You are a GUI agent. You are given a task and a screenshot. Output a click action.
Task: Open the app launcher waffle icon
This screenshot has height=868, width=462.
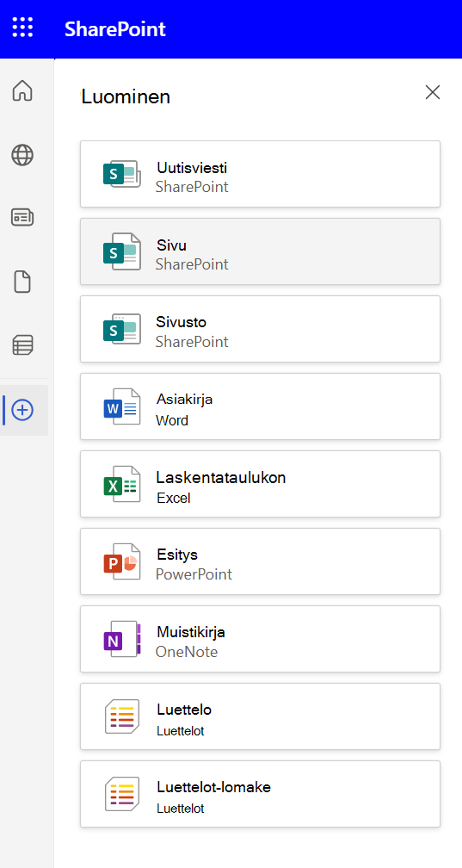pyautogui.click(x=22, y=28)
